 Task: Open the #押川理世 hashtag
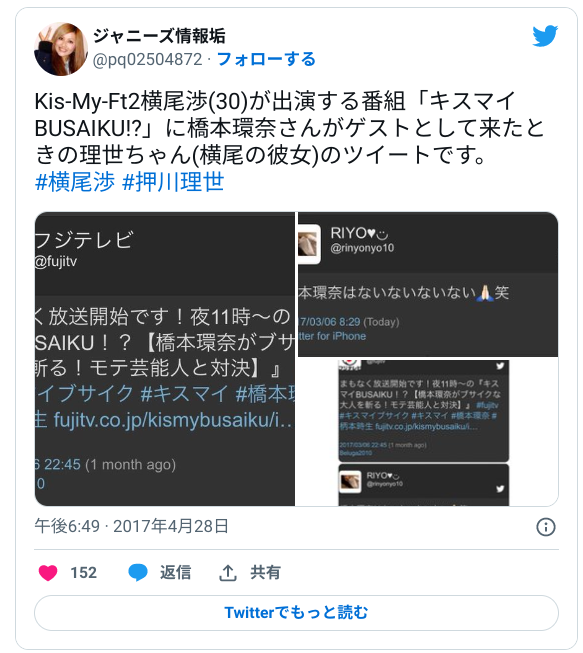tap(173, 182)
